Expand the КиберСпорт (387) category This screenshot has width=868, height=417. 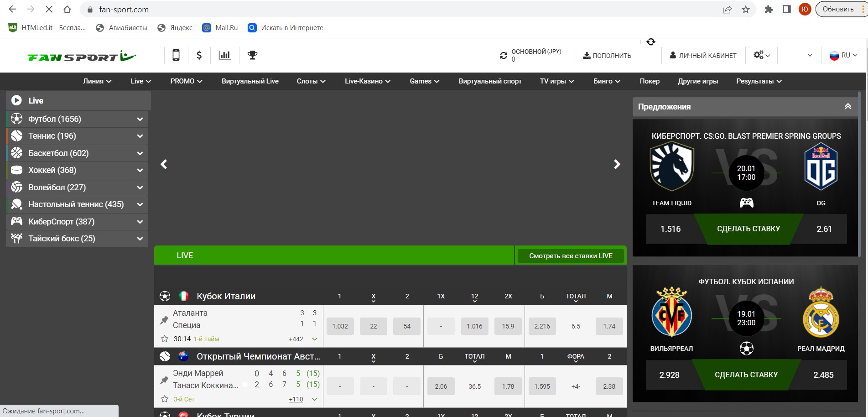(140, 222)
